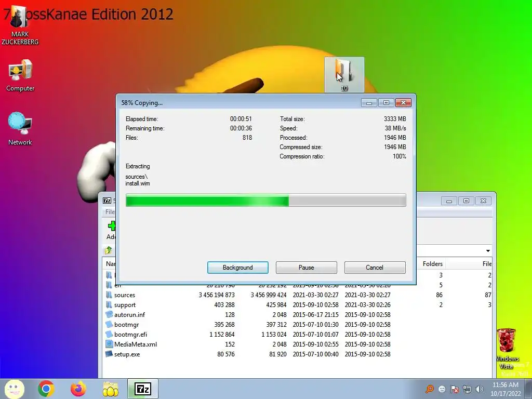This screenshot has height=399, width=532.
Task: Click modified date 2015-07-10 00:40 of setup.exe
Action: coord(315,354)
